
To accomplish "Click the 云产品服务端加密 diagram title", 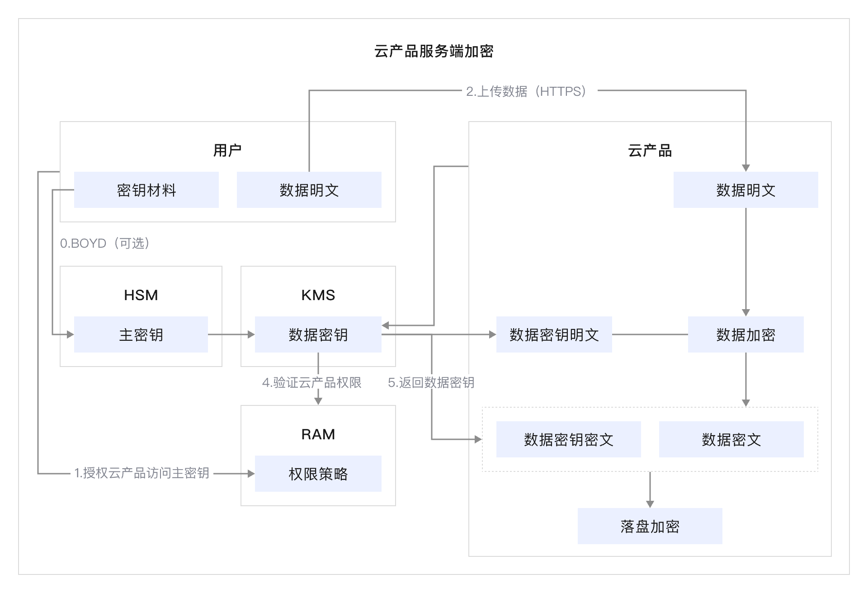I will [x=434, y=51].
